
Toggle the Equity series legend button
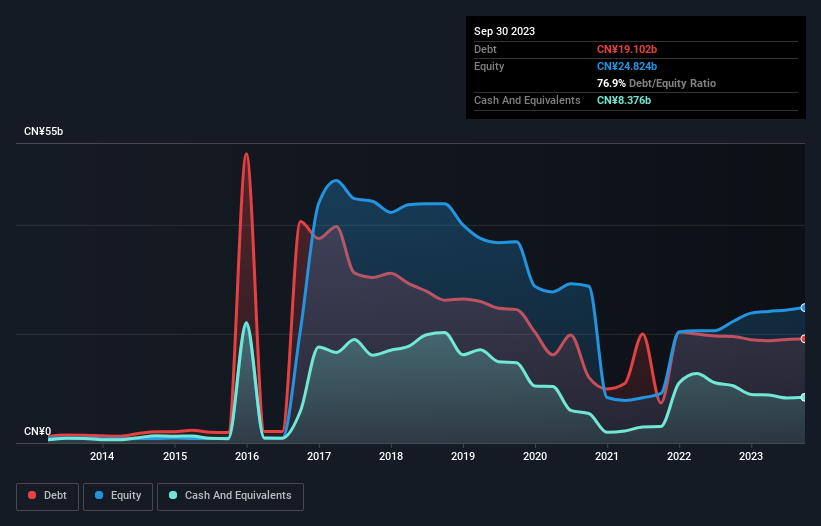(x=118, y=496)
